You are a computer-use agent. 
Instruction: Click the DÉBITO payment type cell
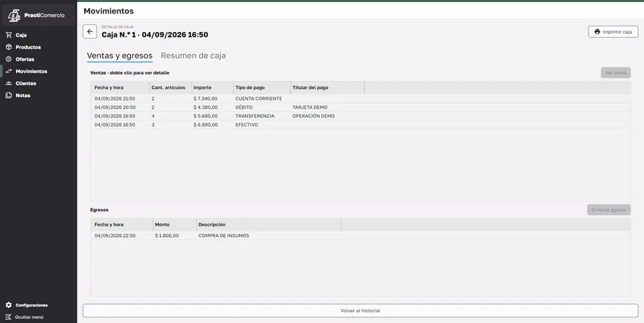[244, 107]
